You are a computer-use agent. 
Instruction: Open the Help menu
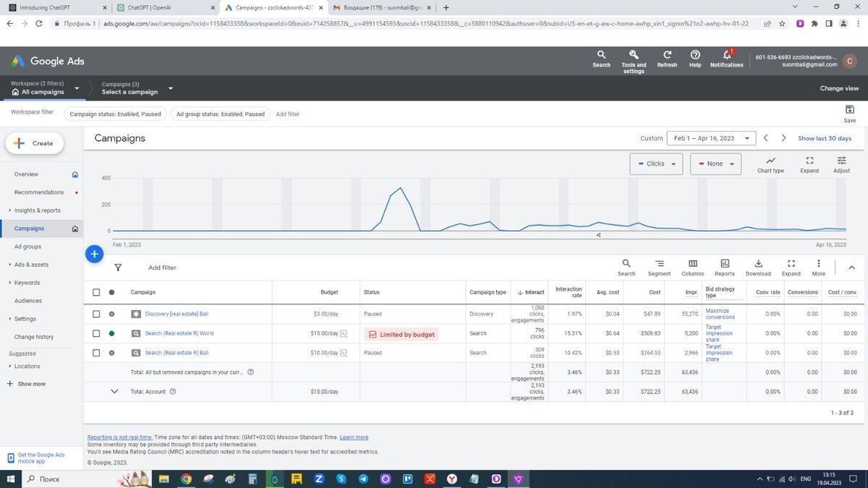[695, 59]
